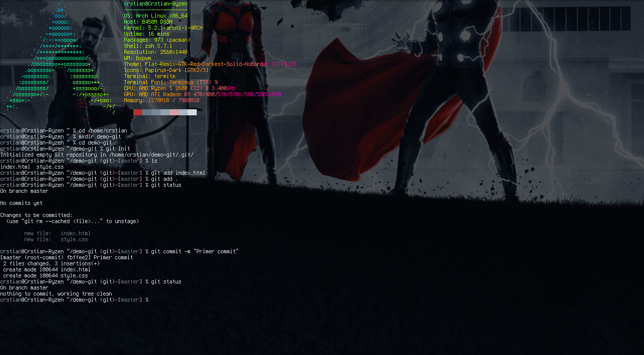Viewport: 644px width, 355px height.
Task: Click the Theme: Flat-Remix-GTK-Red-Darkest line
Action: tap(210, 64)
